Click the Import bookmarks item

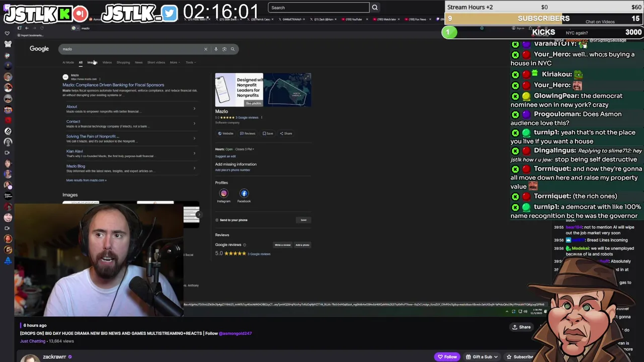[x=31, y=35]
